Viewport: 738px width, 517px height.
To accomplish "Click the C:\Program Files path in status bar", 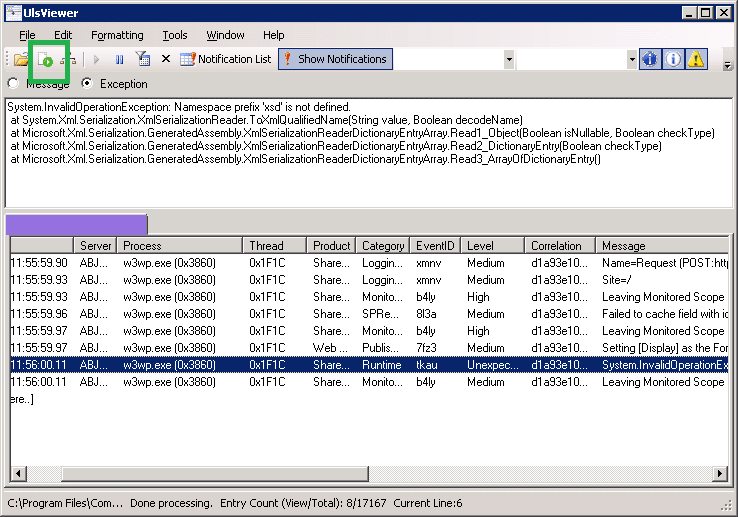I will (65, 503).
